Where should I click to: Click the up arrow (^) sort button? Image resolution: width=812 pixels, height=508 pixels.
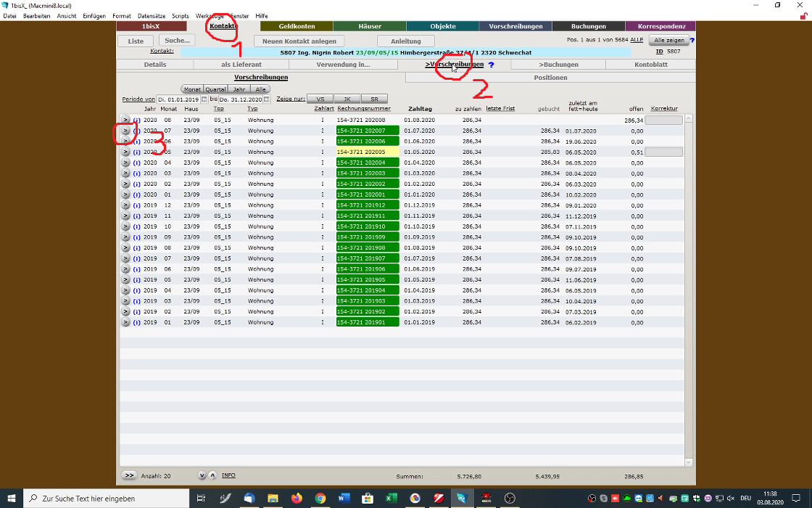coord(212,475)
